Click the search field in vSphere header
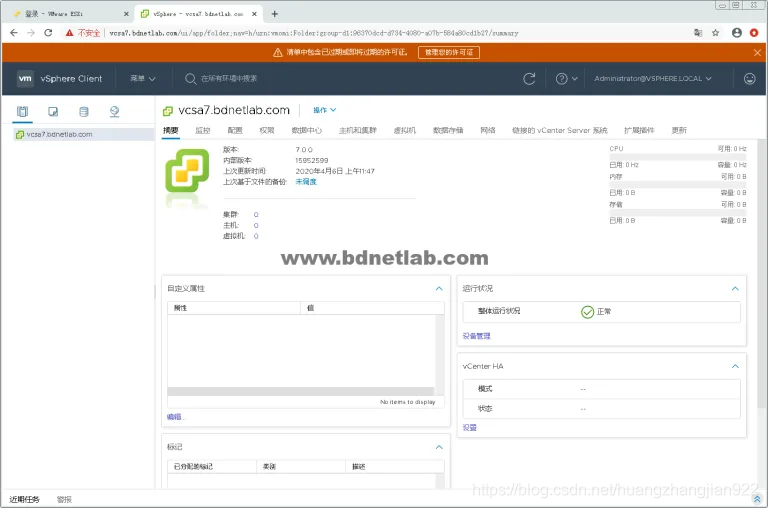This screenshot has width=768, height=508. click(229, 78)
